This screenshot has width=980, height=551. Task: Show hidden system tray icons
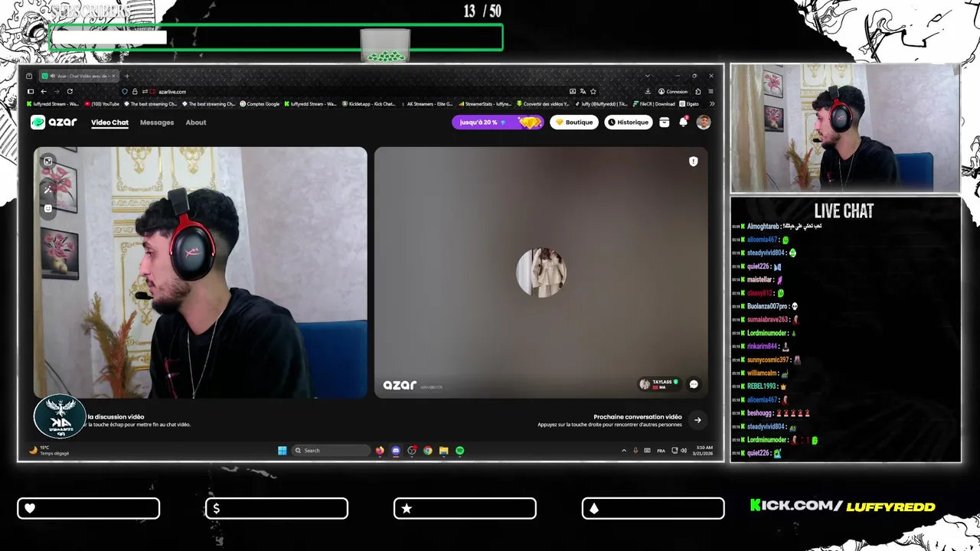(x=623, y=451)
